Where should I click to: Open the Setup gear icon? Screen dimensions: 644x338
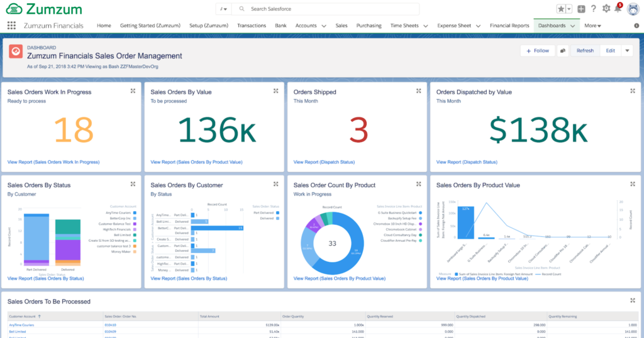pos(606,9)
